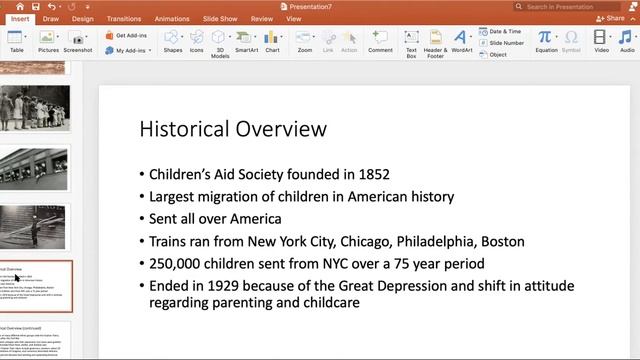Click the Symbol button

[571, 41]
